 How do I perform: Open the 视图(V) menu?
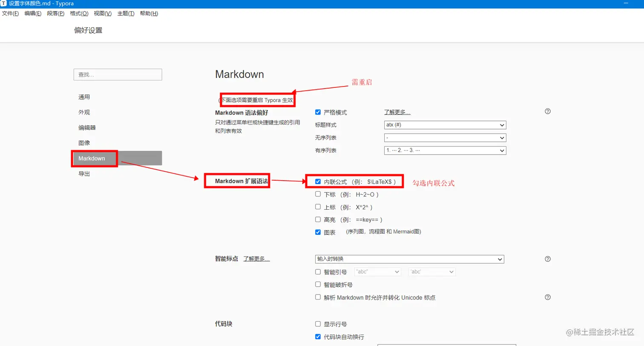pos(102,14)
